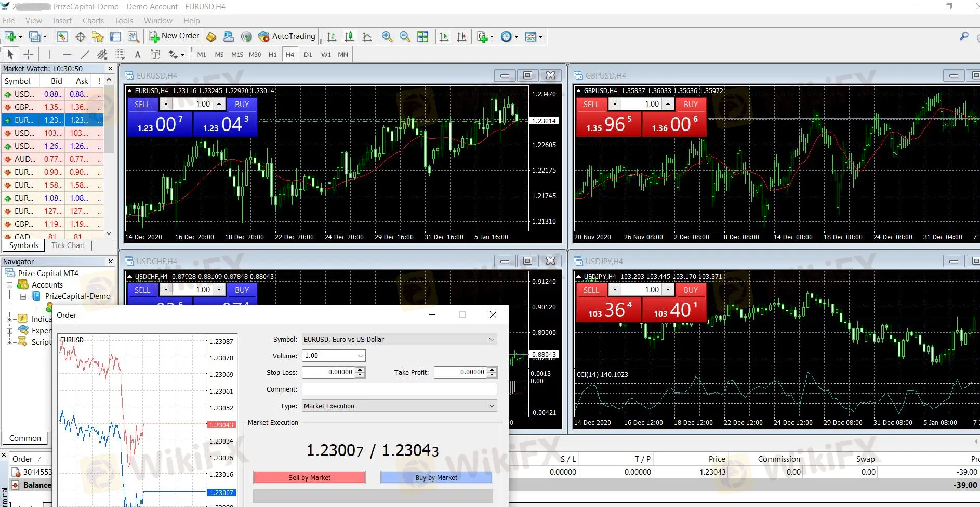
Task: Open the order Type dropdown showing Market Execution
Action: click(491, 406)
